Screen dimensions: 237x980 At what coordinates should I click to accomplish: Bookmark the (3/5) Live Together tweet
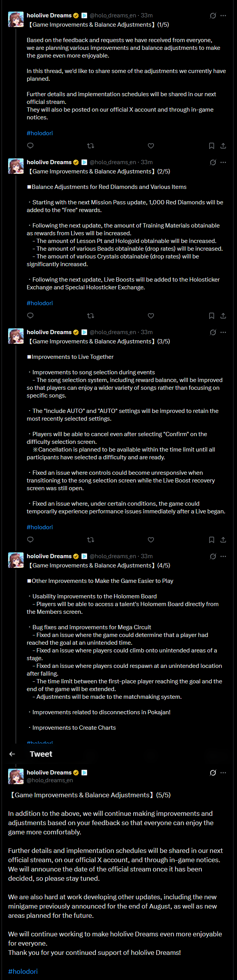[x=211, y=540]
